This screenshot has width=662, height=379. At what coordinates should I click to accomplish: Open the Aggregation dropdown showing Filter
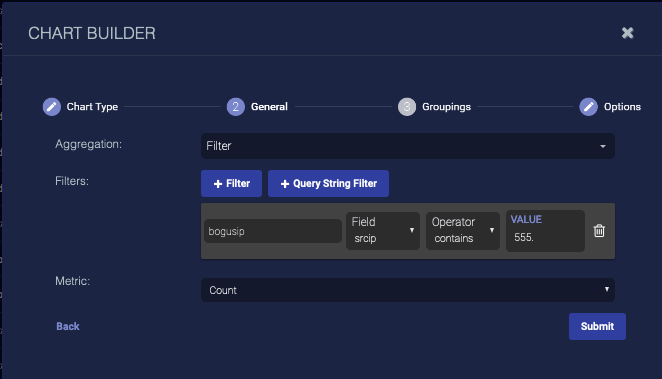(408, 146)
